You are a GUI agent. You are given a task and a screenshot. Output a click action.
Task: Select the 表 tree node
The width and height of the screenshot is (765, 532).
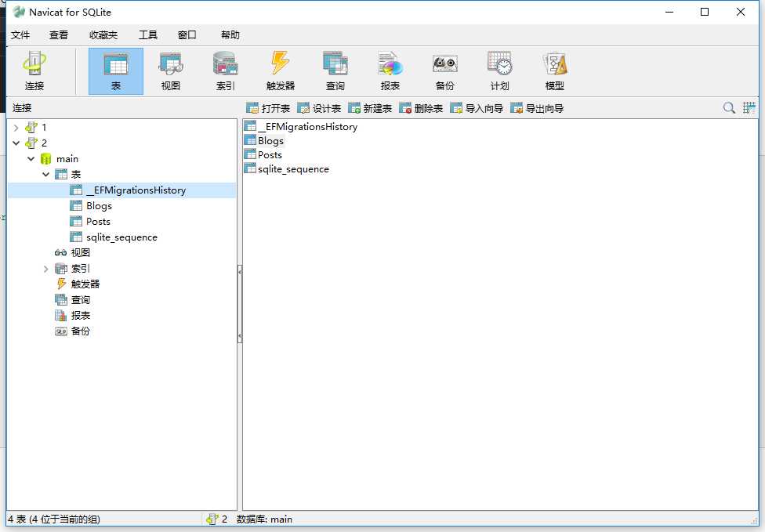[x=68, y=175]
